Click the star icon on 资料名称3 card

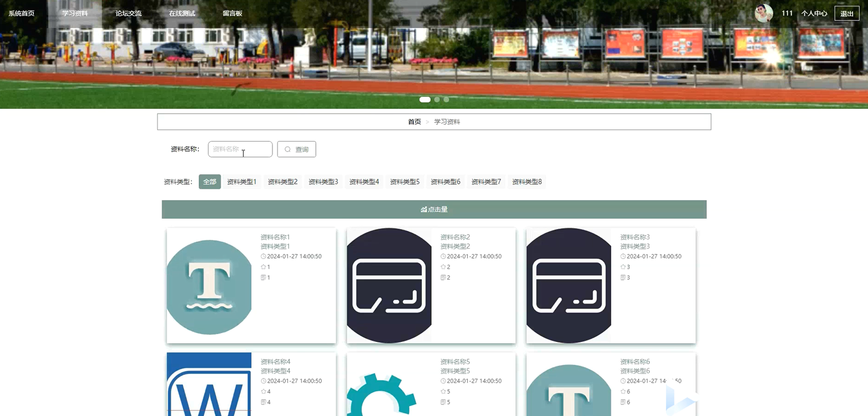click(623, 267)
